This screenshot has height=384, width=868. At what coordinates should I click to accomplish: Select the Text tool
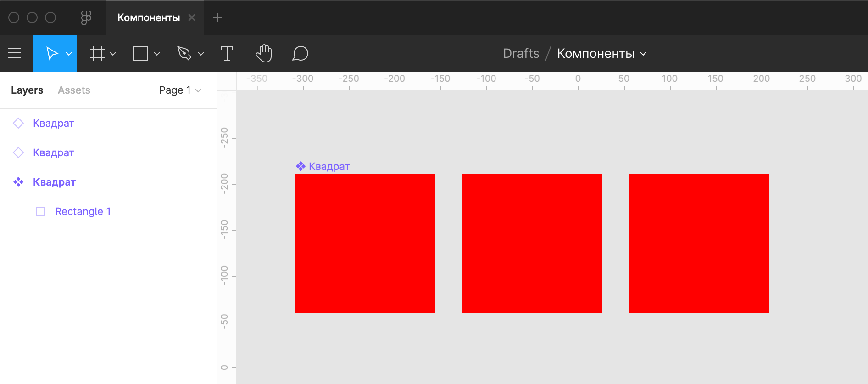pos(227,53)
